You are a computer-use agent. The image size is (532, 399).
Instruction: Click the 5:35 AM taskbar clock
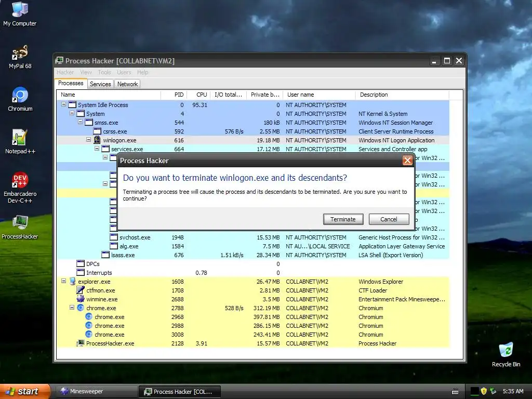(x=513, y=391)
